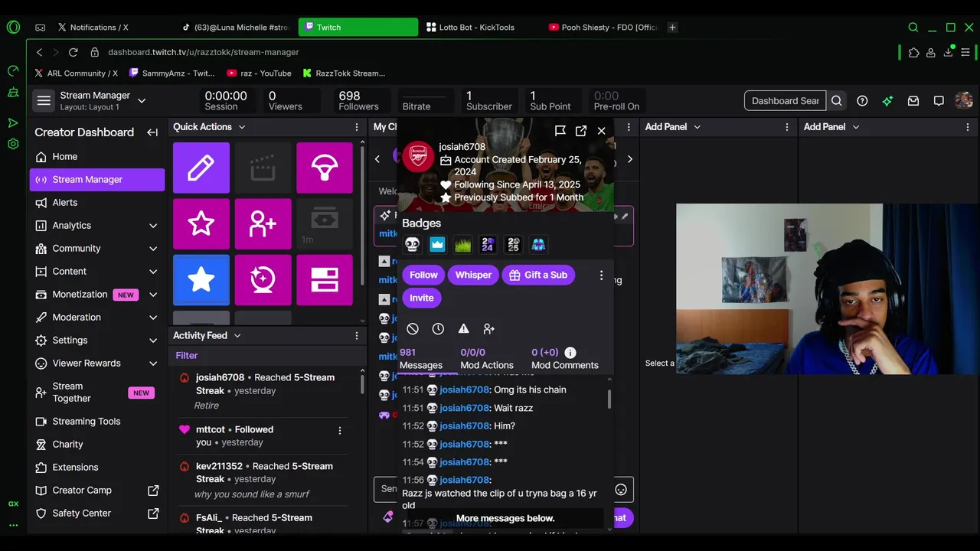Click the Whisper button
This screenshot has width=980, height=551.
point(473,275)
